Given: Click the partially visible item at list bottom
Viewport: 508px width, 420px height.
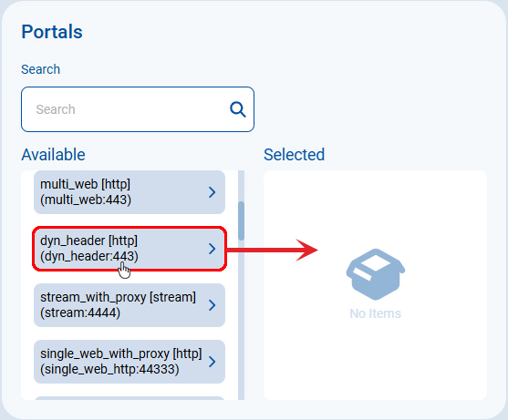Looking at the screenshot, I should [130, 398].
